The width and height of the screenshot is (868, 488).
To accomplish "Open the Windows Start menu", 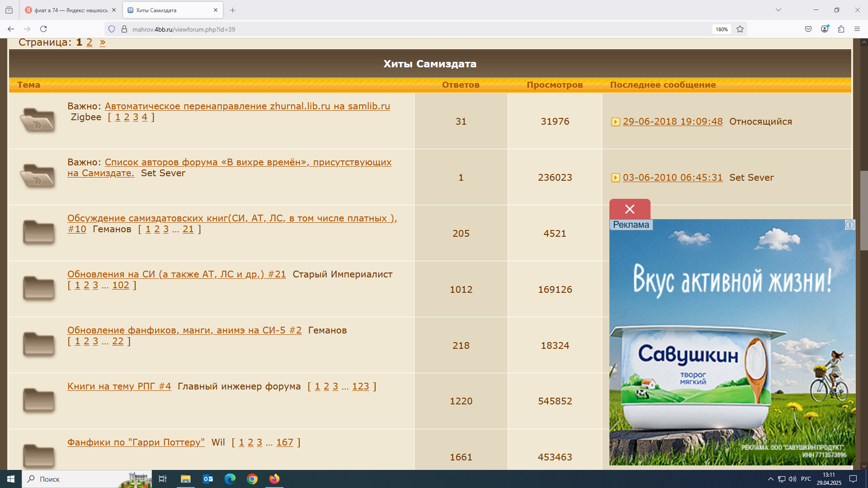I will pos(11,479).
